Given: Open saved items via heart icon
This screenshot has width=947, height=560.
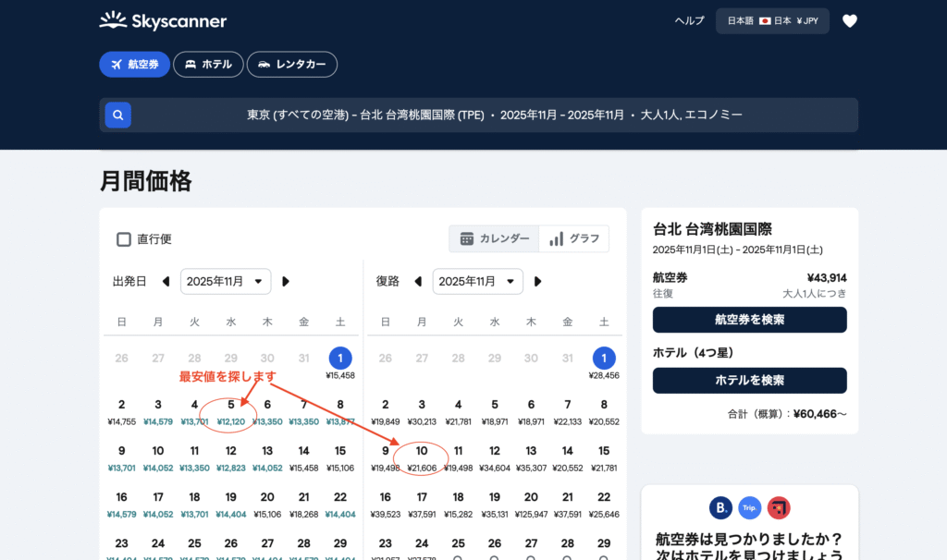Looking at the screenshot, I should pyautogui.click(x=849, y=21).
